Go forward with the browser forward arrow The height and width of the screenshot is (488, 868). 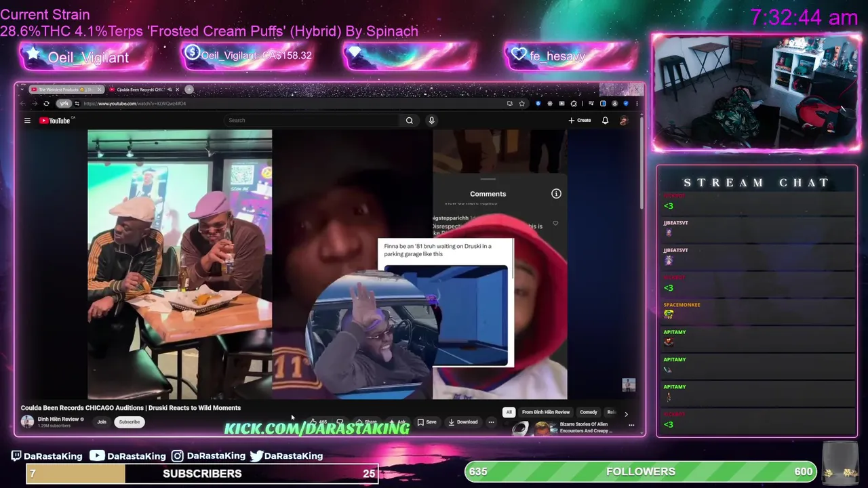[34, 104]
